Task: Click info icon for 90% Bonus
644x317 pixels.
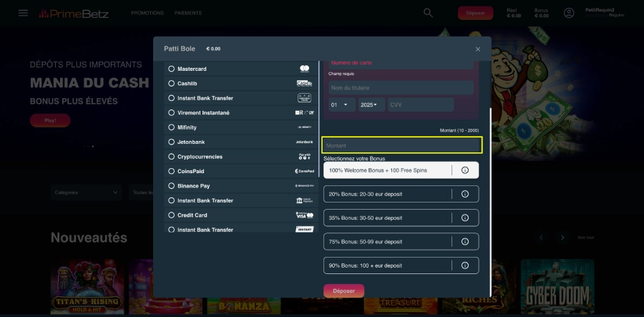Action: pyautogui.click(x=464, y=265)
